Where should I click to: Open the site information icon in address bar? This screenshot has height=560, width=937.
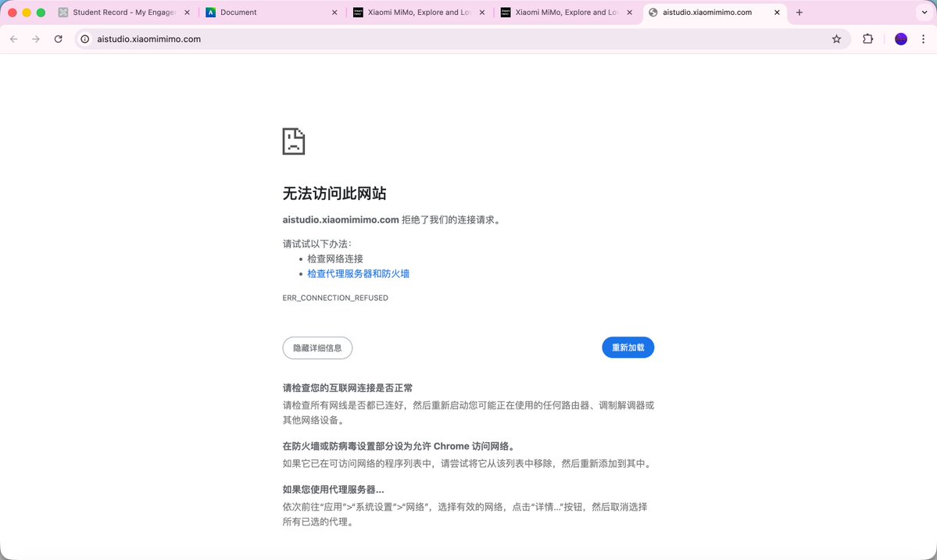click(85, 39)
